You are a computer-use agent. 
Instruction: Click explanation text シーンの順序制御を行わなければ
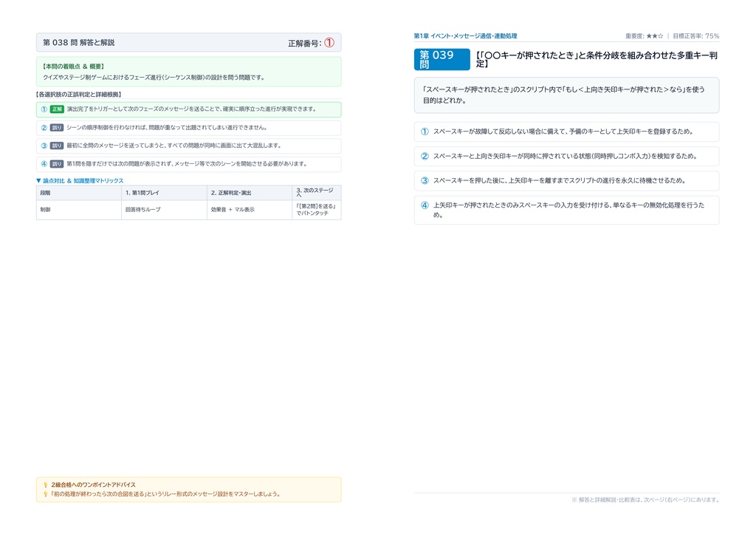[167, 128]
